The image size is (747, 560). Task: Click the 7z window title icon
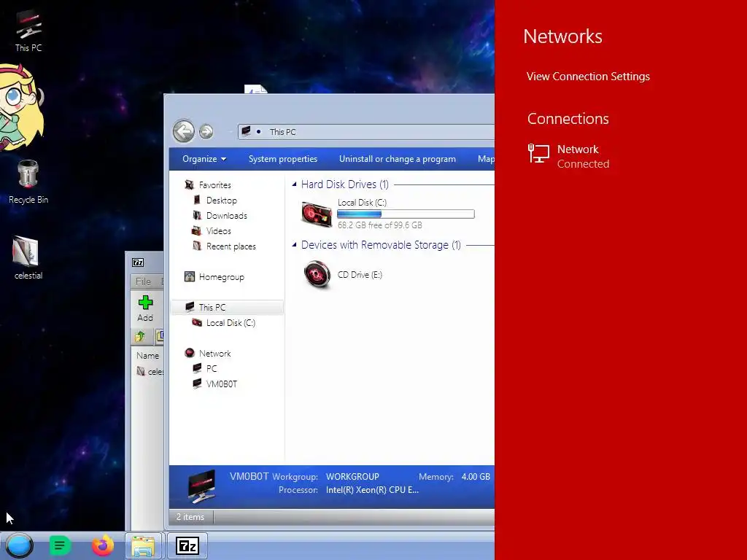click(x=138, y=262)
